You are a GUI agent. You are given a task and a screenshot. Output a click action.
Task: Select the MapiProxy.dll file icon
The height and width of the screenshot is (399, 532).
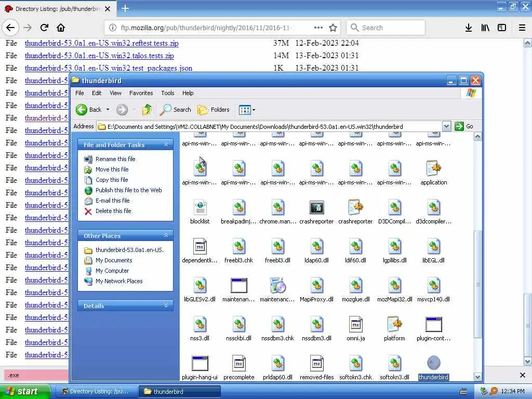316,285
